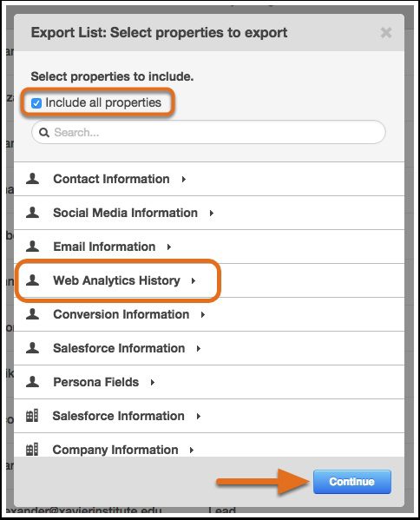Click person icon beside Email Information

coord(32,246)
